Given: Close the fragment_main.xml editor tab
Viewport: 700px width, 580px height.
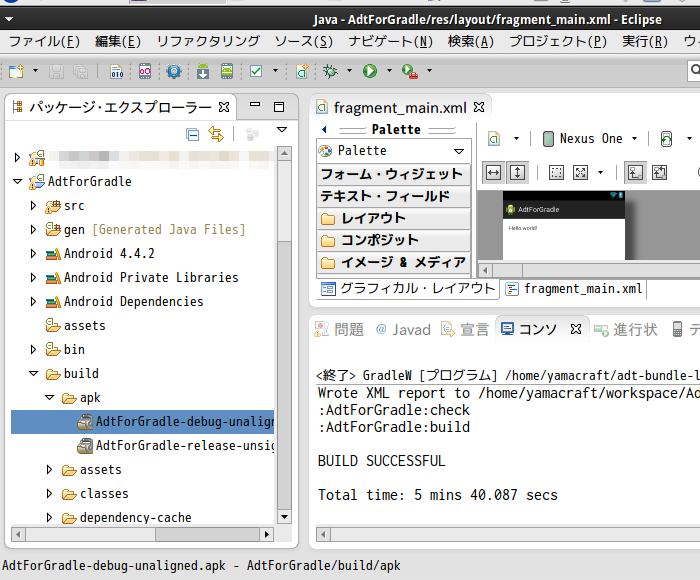Looking at the screenshot, I should tap(479, 107).
